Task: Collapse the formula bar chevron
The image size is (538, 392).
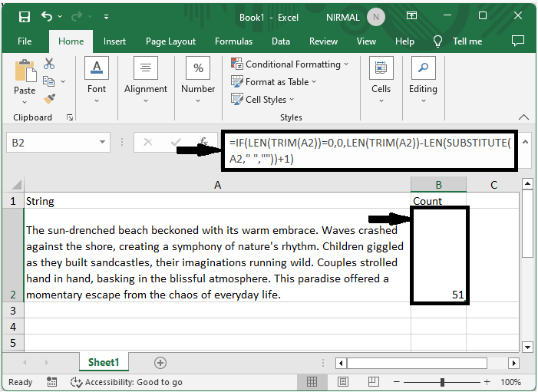Action: (525, 142)
